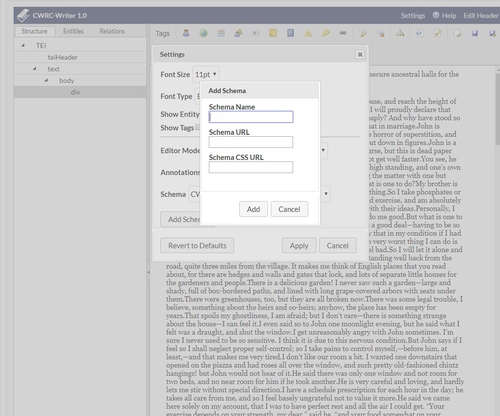Select the teiHeader tree item
Viewport: 500px width, 416px height.
tap(62, 57)
